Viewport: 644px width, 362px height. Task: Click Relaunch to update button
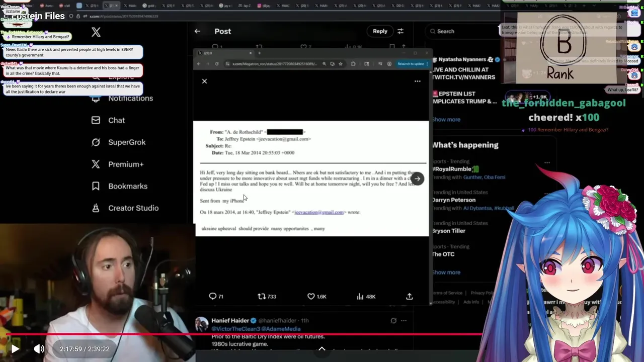[411, 64]
